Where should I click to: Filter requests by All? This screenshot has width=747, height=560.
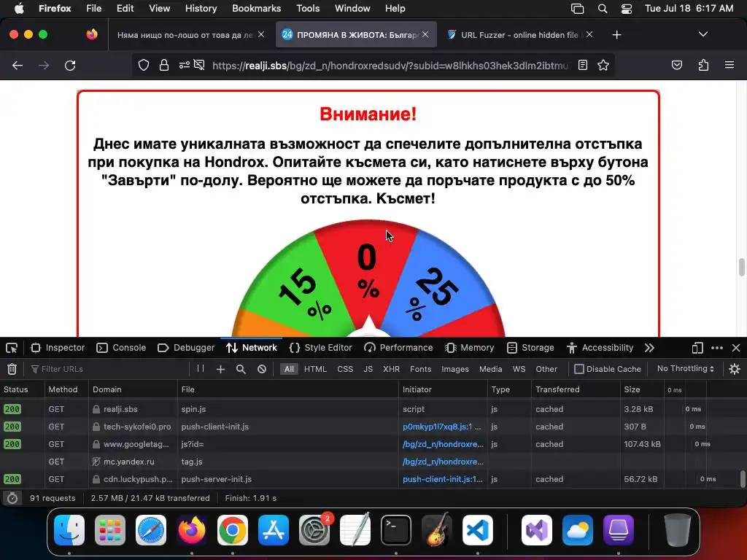point(289,369)
